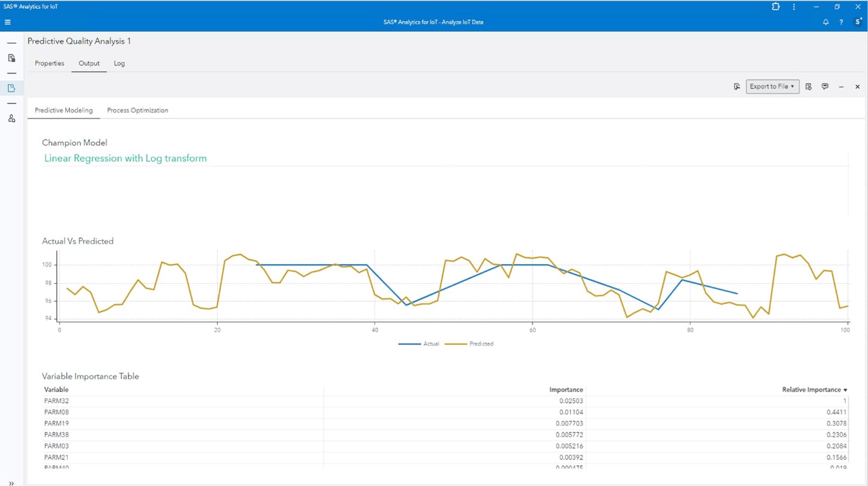Open the Export to File dropdown

coord(772,86)
